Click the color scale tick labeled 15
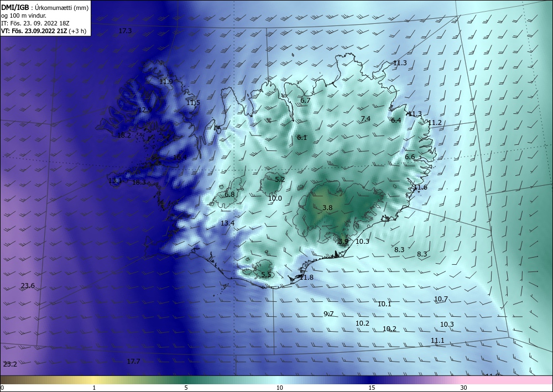This screenshot has height=392, width=553. (372, 388)
